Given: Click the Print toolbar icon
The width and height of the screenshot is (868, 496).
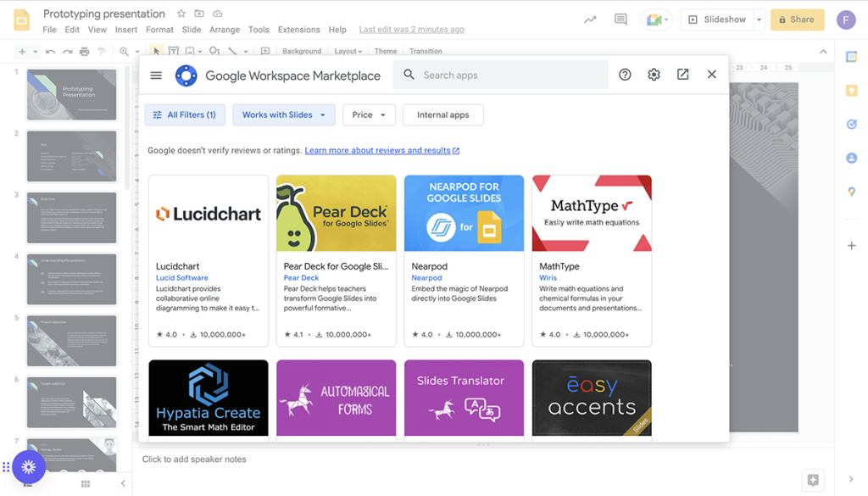Looking at the screenshot, I should (x=84, y=52).
